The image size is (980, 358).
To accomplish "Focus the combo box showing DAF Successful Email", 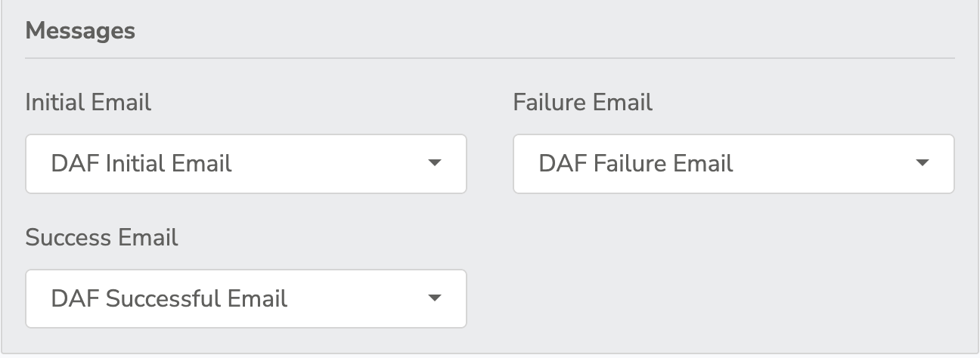I will pyautogui.click(x=246, y=299).
